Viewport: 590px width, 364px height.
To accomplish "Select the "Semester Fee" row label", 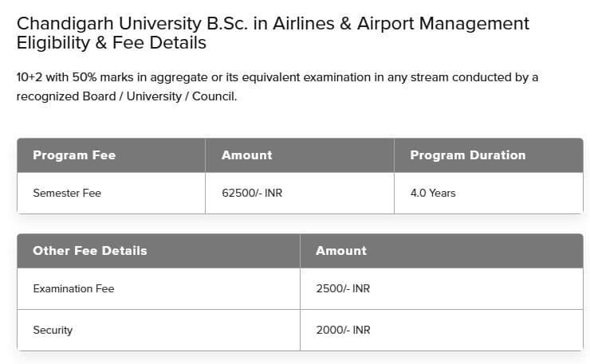I will [67, 193].
